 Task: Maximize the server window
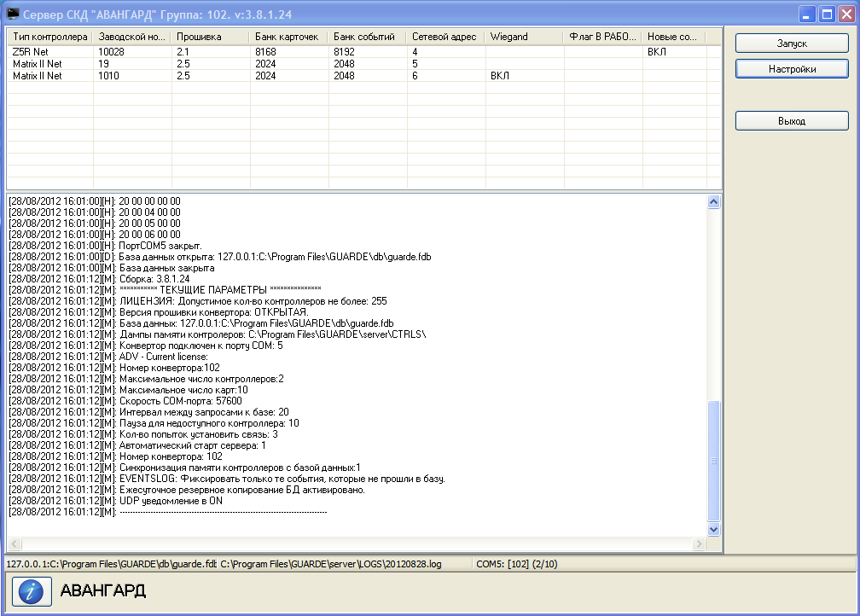827,14
